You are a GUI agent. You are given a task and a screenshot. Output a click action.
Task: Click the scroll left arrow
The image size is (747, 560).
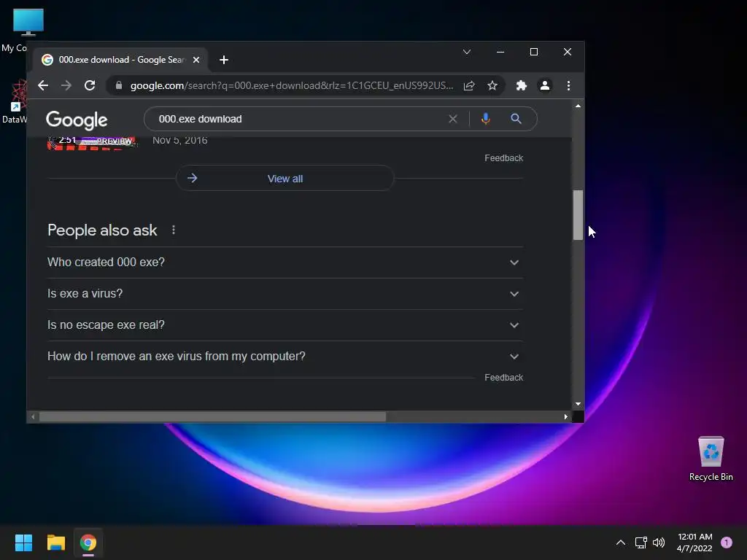pos(32,417)
